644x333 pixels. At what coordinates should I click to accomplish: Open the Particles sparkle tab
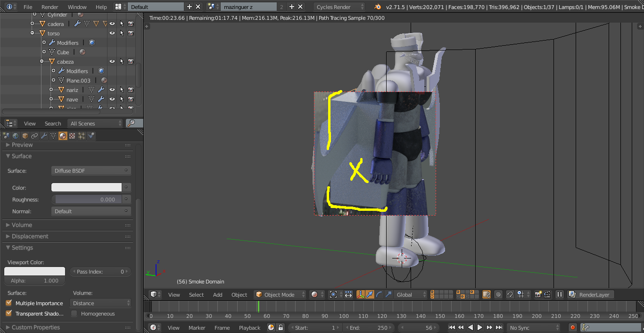tap(82, 136)
